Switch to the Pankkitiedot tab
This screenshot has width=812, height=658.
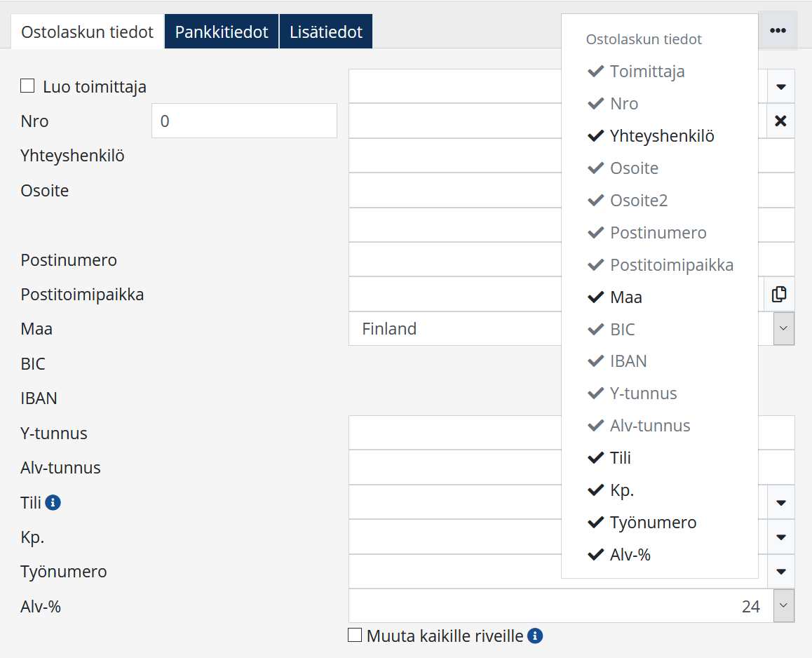[x=222, y=32]
